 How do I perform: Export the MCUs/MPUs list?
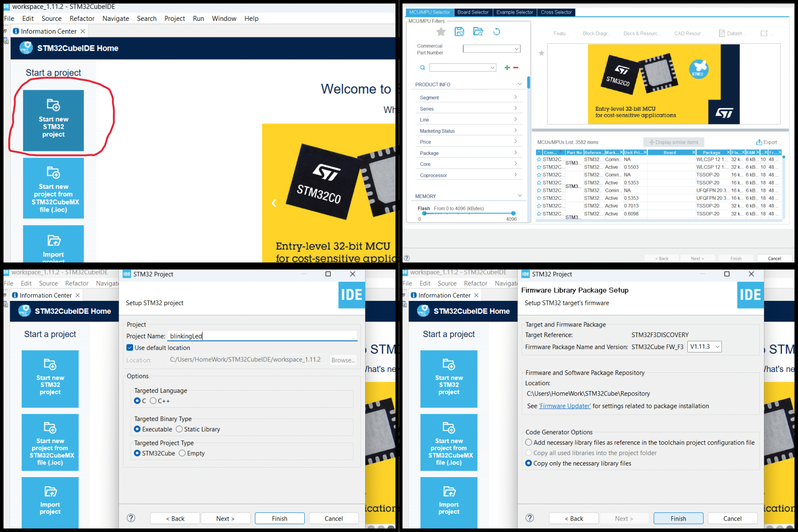pos(767,142)
